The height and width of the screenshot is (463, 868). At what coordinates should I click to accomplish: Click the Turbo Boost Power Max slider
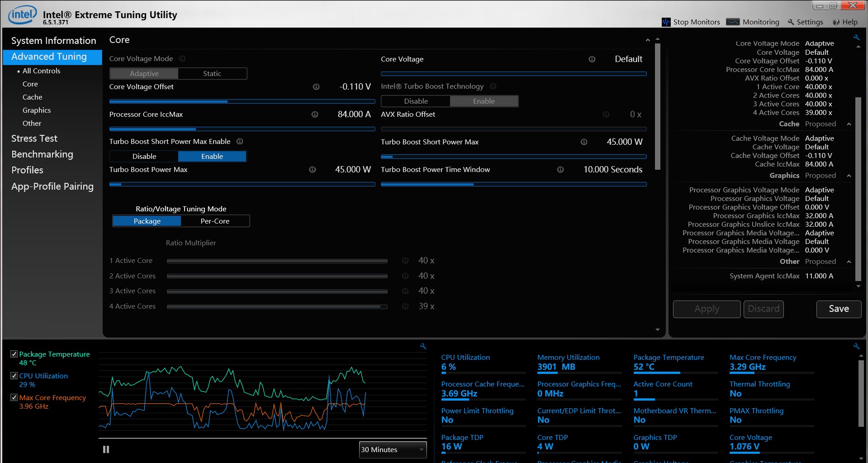click(x=242, y=184)
